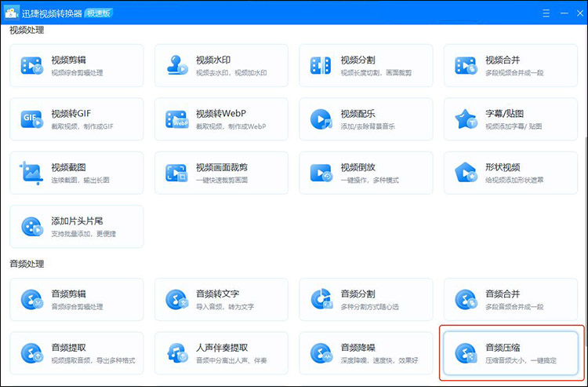Viewport: 588px width, 387px height.
Task: Click the 视频转GIF icon
Action: point(31,119)
